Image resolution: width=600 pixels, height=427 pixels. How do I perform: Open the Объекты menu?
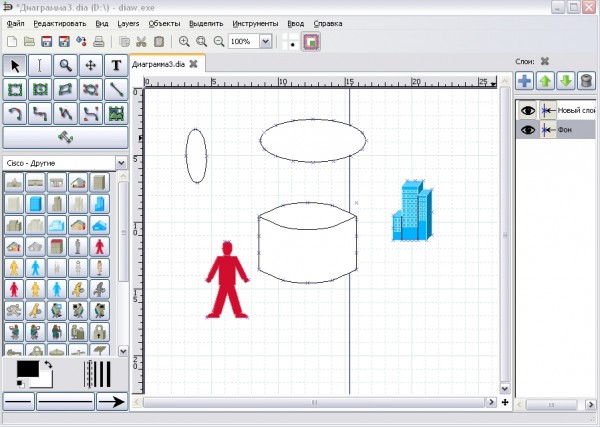(x=164, y=24)
